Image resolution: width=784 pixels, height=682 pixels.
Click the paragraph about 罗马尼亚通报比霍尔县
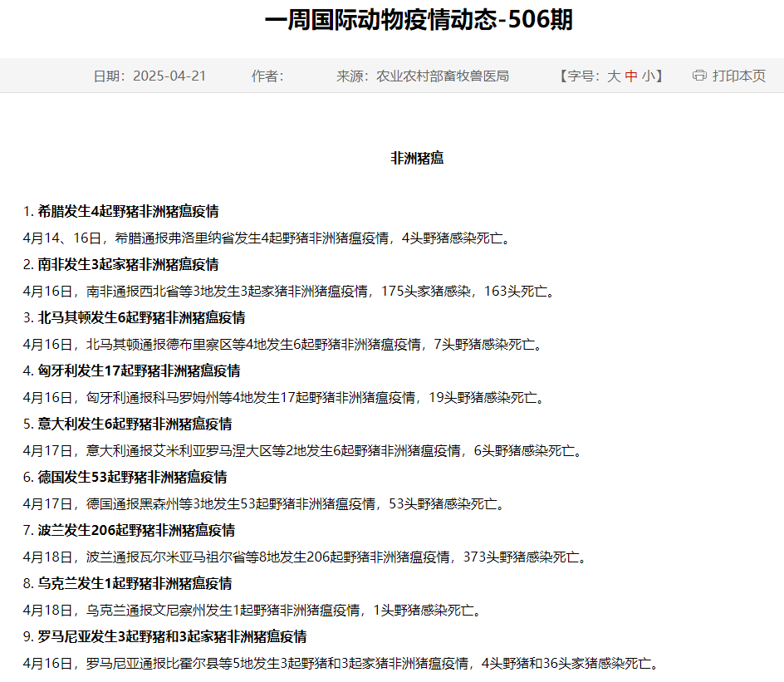(341, 664)
